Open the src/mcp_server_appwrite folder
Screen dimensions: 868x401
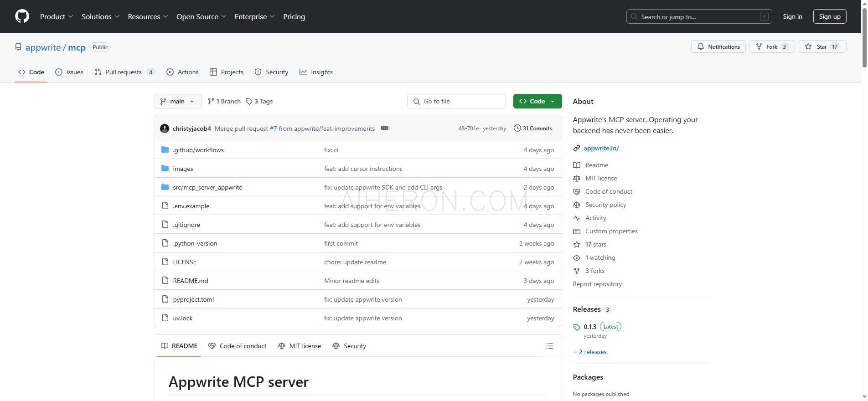207,187
